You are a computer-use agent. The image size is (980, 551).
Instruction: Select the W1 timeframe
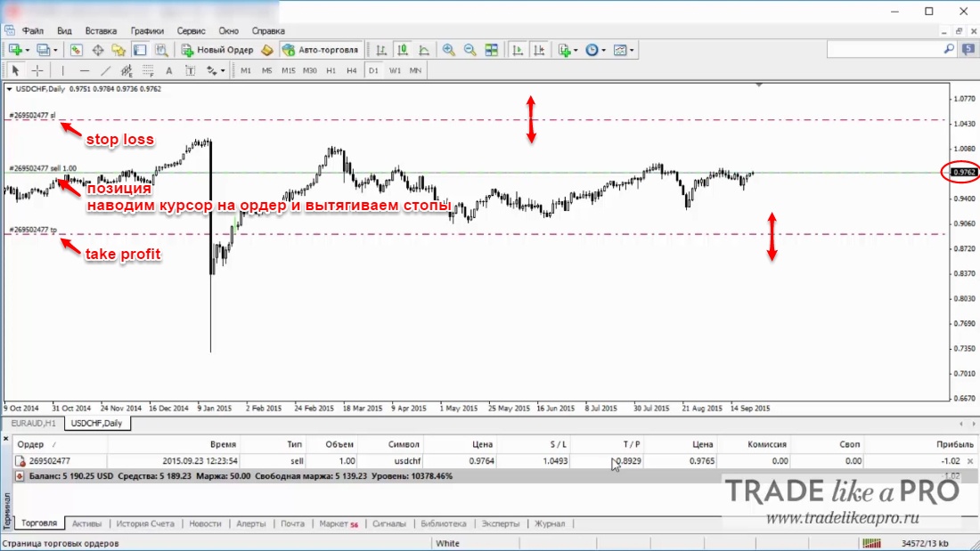coord(395,70)
